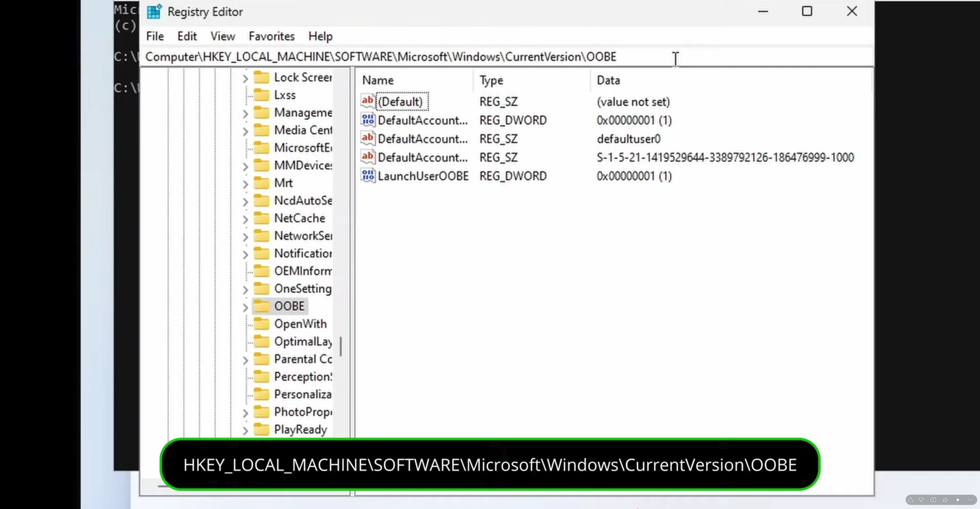Image resolution: width=980 pixels, height=509 pixels.
Task: Select the OEMInformation folder icon
Action: click(261, 271)
